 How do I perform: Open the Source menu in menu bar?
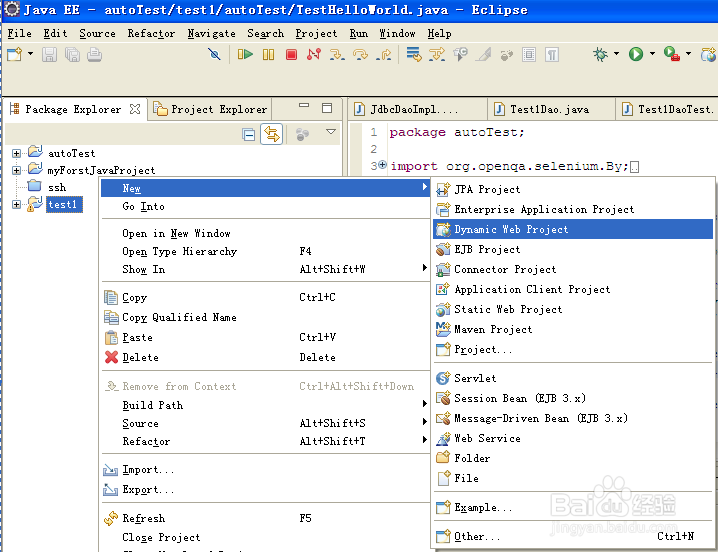tap(98, 33)
